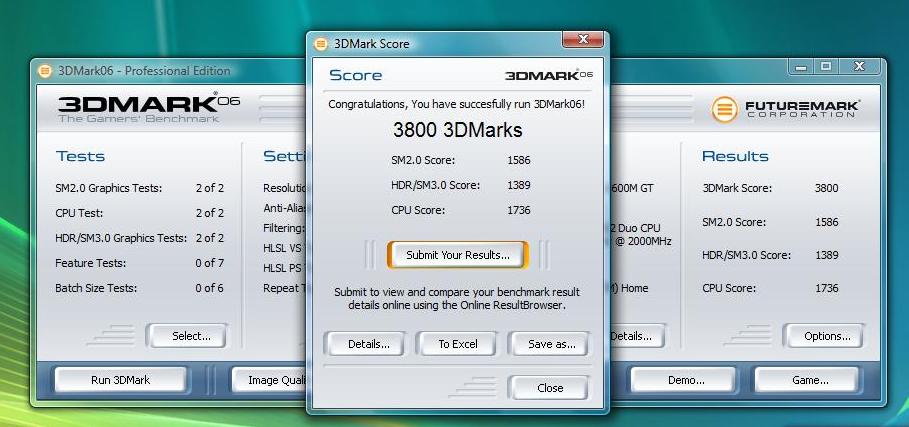Viewport: 909px width, 427px height.
Task: Click 'SM2.0 Score:' label in Results panel
Action: point(734,222)
